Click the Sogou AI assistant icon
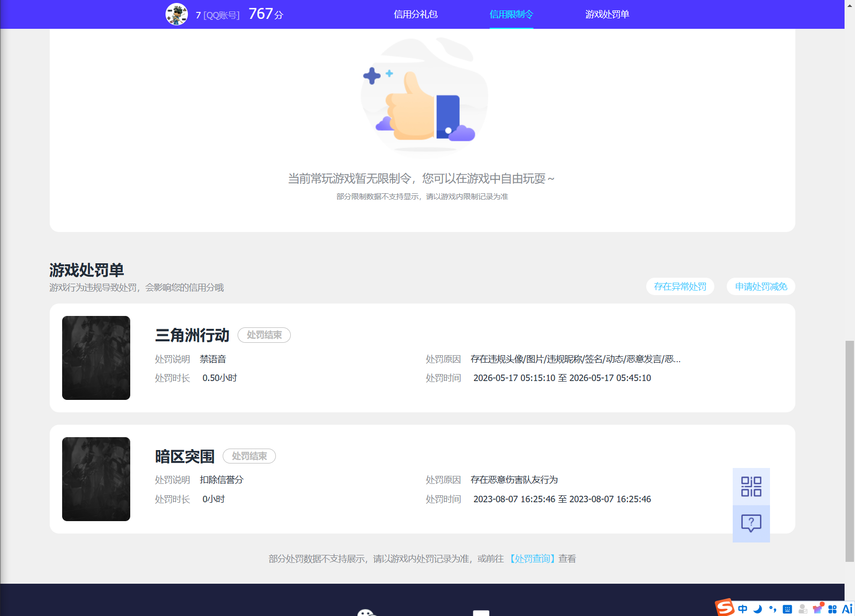 (847, 609)
